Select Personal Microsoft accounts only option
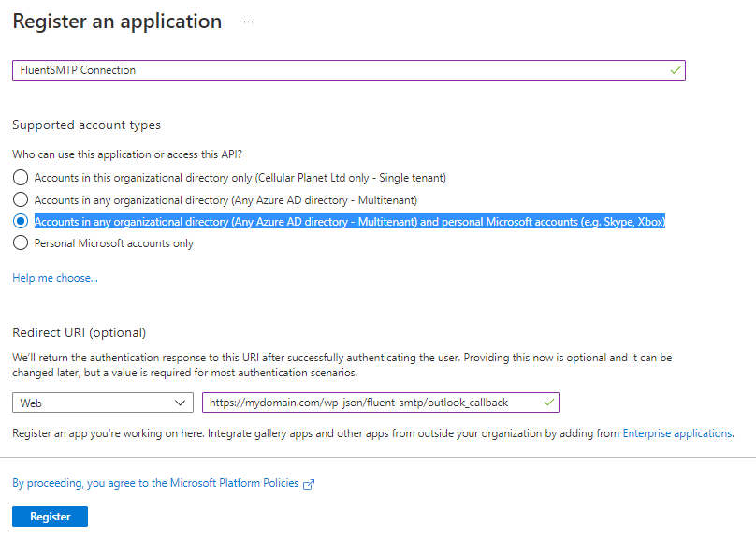The height and width of the screenshot is (542, 756). 21,242
